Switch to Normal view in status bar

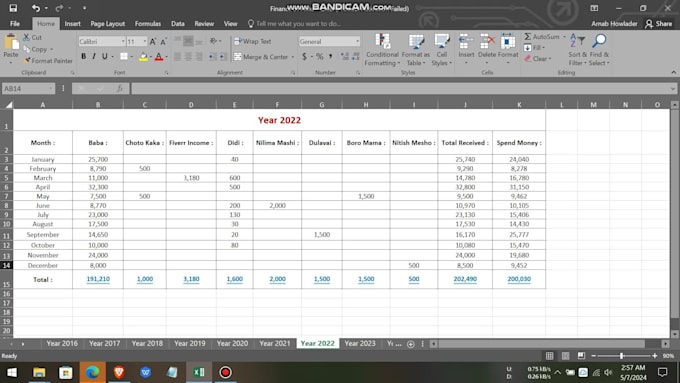[549, 356]
